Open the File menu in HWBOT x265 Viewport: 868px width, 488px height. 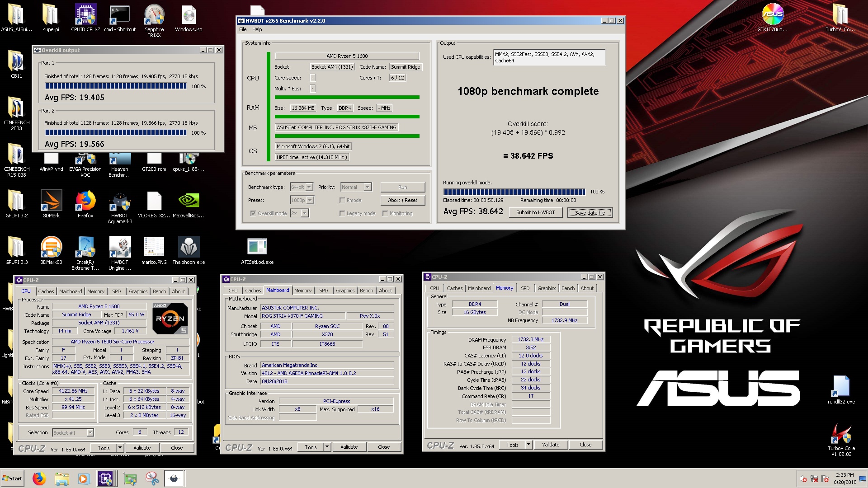(x=243, y=29)
